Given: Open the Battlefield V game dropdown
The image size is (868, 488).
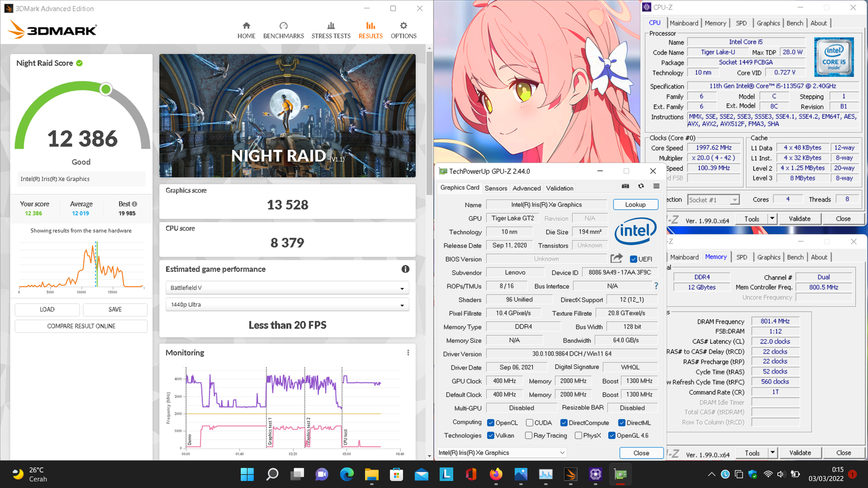Looking at the screenshot, I should pos(288,288).
